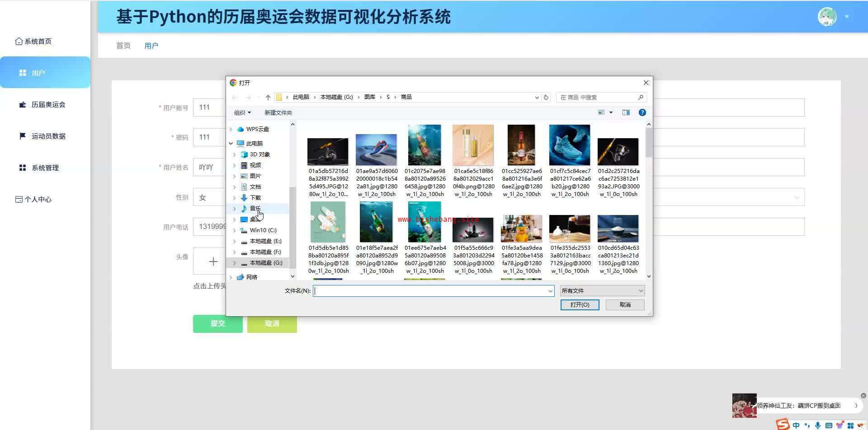Viewport: 868px width, 430px height.
Task: Click the Up folder arrow in the dialog
Action: [x=268, y=98]
